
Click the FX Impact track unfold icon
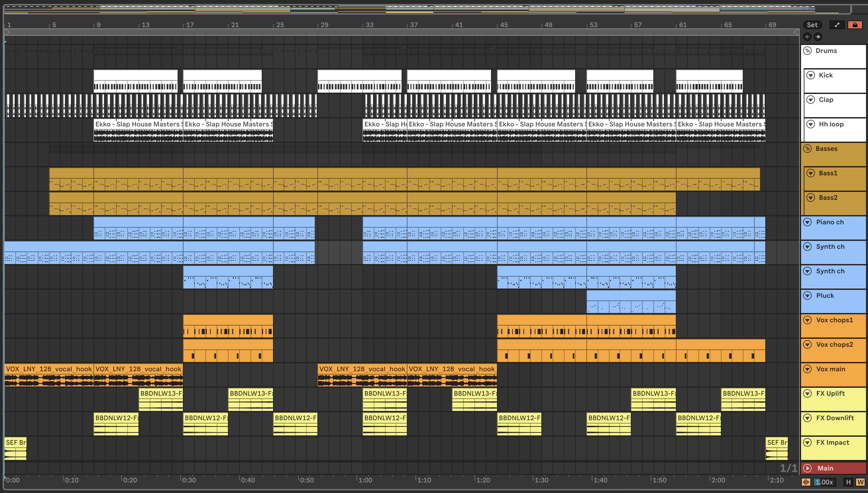pos(808,443)
